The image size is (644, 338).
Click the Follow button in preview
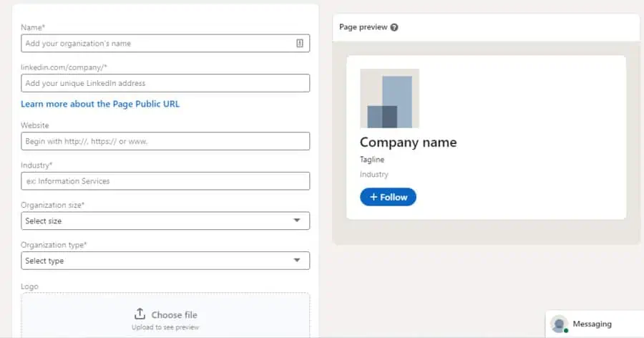point(388,197)
